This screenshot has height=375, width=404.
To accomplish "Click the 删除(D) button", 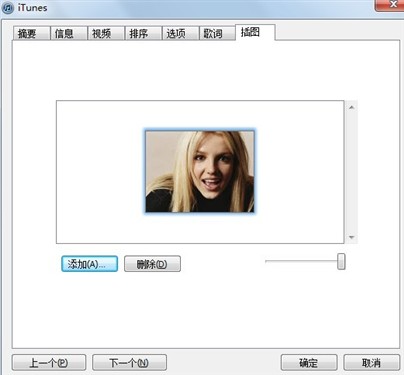I will 152,264.
